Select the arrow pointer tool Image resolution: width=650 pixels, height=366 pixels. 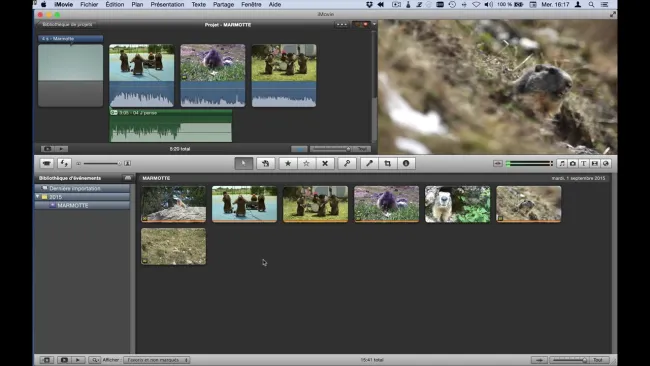243,163
